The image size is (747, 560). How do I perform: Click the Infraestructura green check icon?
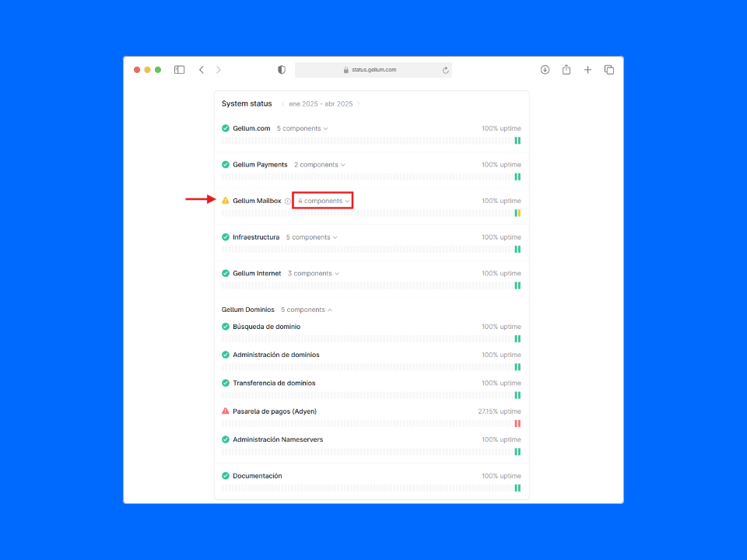[226, 236]
